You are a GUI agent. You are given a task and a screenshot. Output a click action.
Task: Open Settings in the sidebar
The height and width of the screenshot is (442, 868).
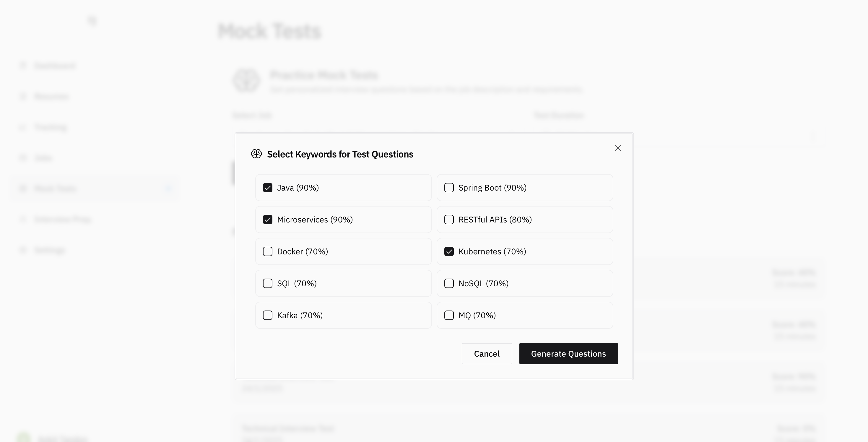[49, 250]
